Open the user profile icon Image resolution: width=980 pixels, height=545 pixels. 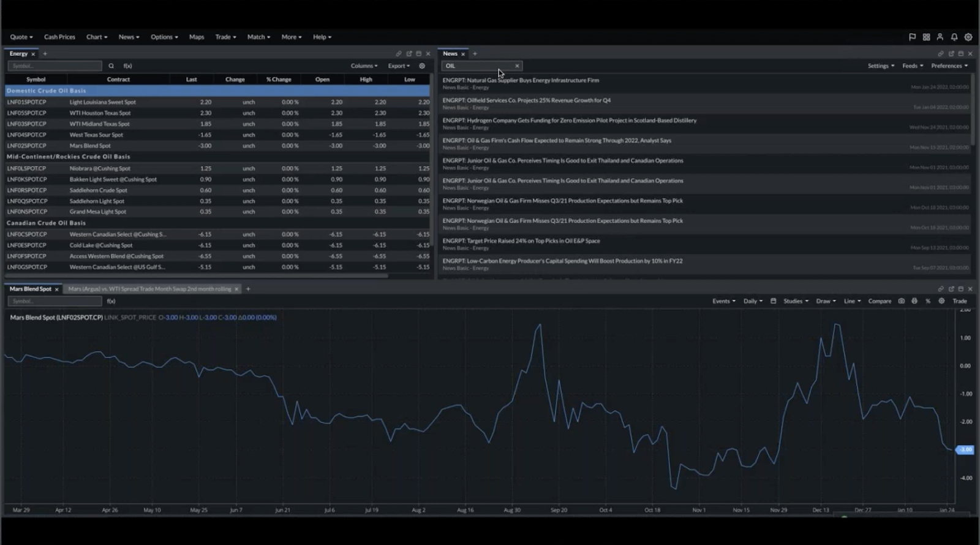point(940,37)
